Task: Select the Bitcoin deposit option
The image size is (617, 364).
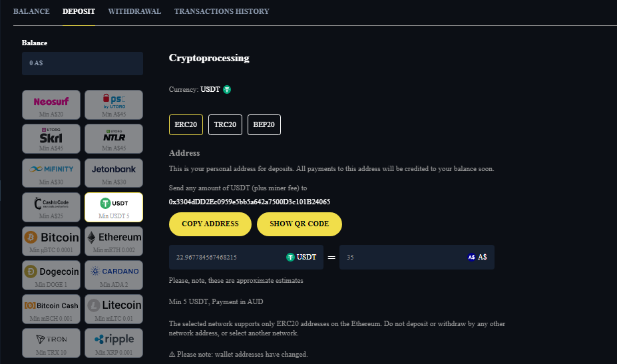Action: [51, 241]
